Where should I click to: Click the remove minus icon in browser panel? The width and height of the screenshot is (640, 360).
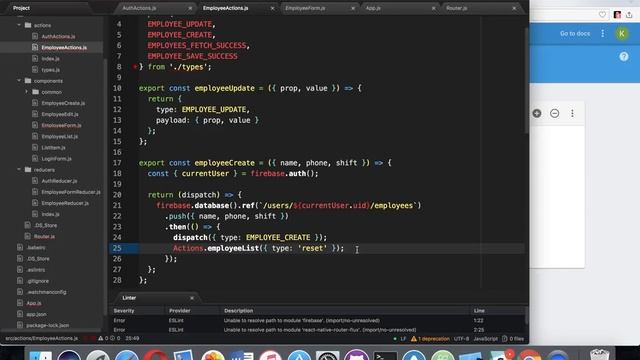[554, 113]
